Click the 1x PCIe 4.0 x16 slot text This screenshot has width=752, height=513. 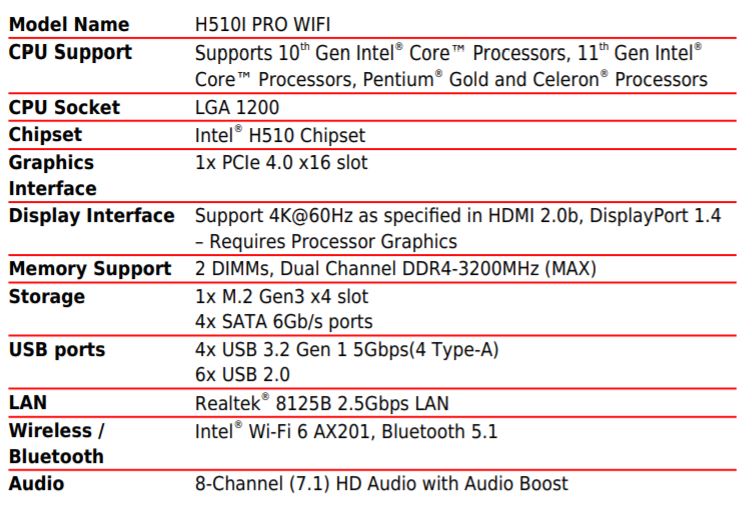(x=281, y=162)
